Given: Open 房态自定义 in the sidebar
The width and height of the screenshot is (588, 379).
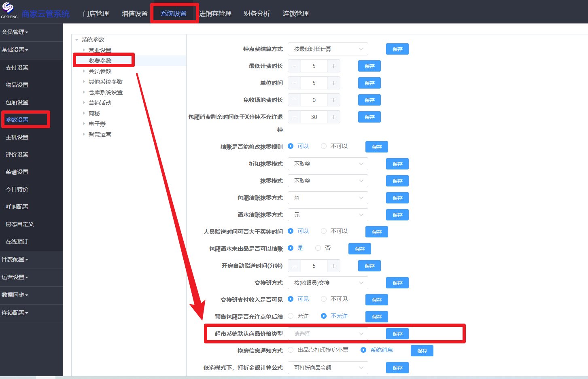Looking at the screenshot, I should coord(20,224).
